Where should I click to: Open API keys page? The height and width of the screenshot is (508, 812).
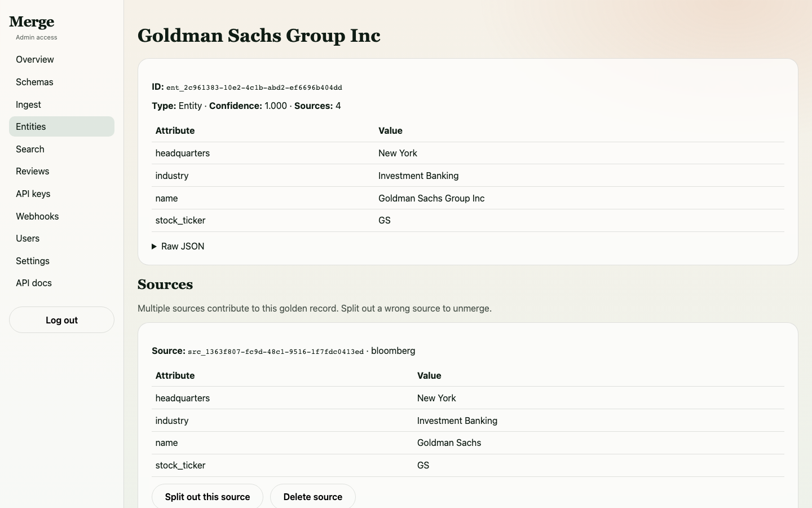coord(61,194)
